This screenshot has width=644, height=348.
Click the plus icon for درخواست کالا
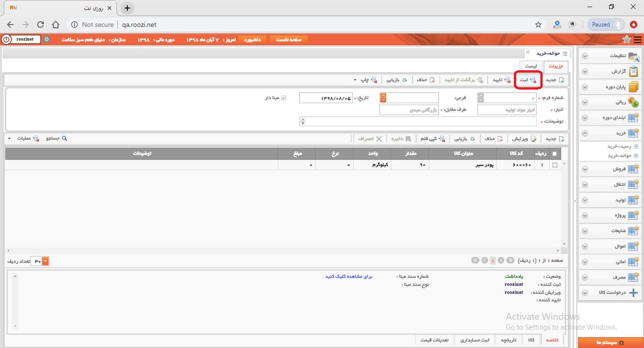pyautogui.click(x=634, y=292)
